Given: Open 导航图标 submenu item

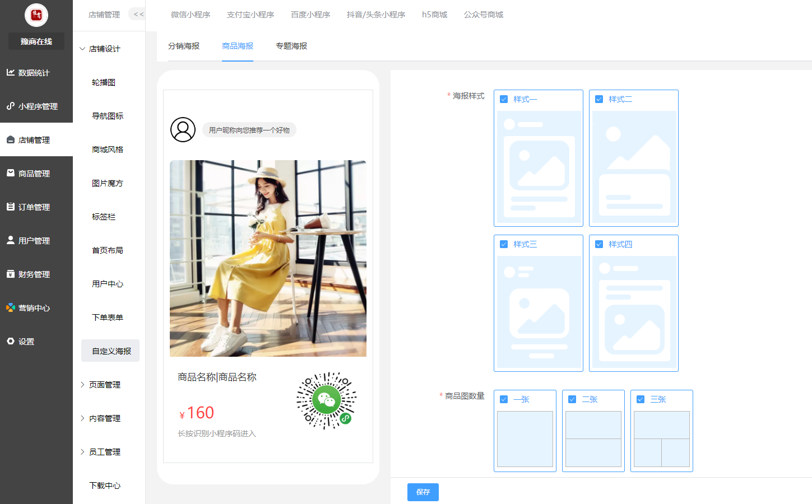Looking at the screenshot, I should pos(108,116).
